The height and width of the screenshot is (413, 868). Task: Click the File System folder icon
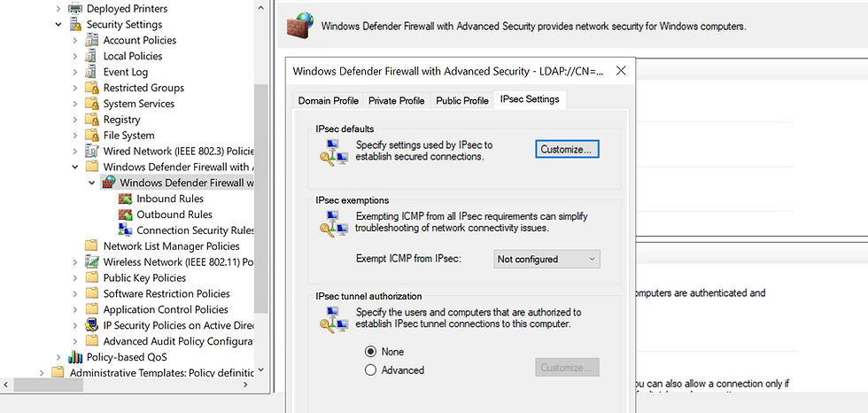(91, 135)
